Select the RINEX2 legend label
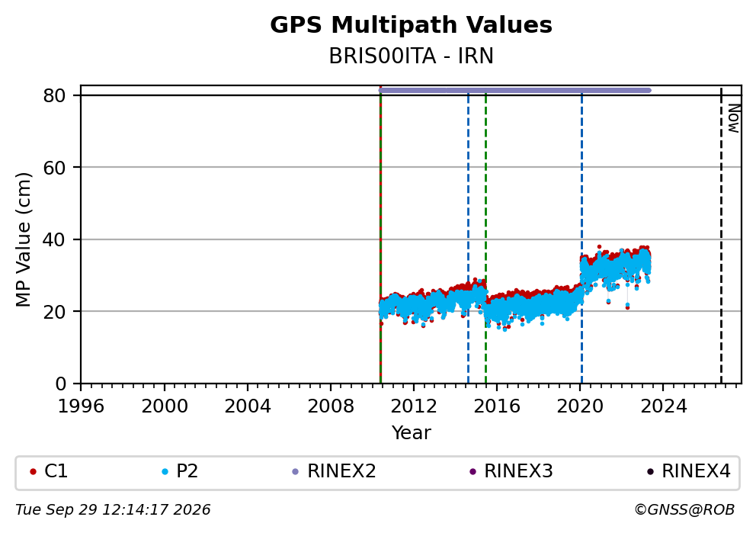Screen dimensions: 756x533 (341, 471)
